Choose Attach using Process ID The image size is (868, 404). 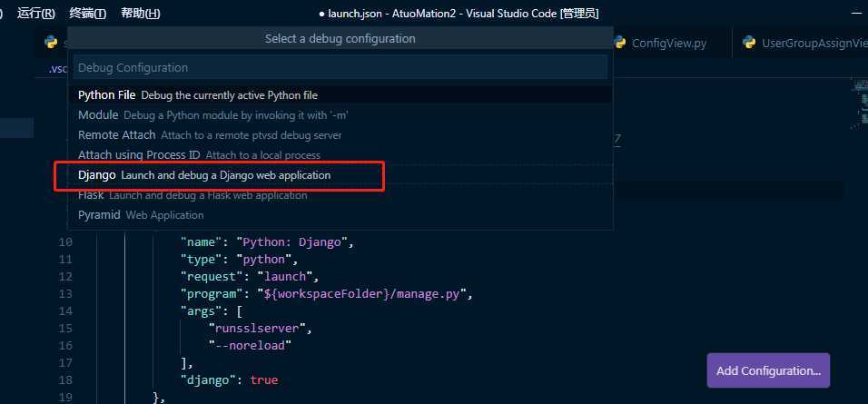340,155
